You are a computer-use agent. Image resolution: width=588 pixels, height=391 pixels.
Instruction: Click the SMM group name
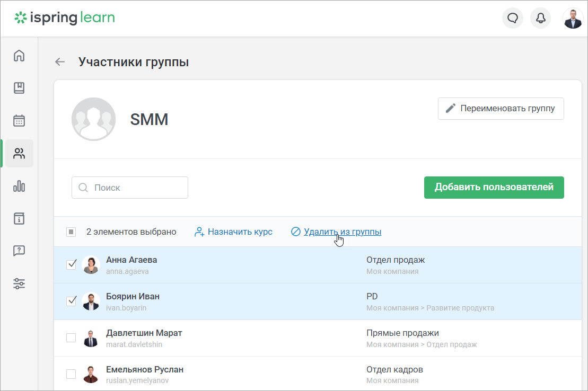click(149, 120)
